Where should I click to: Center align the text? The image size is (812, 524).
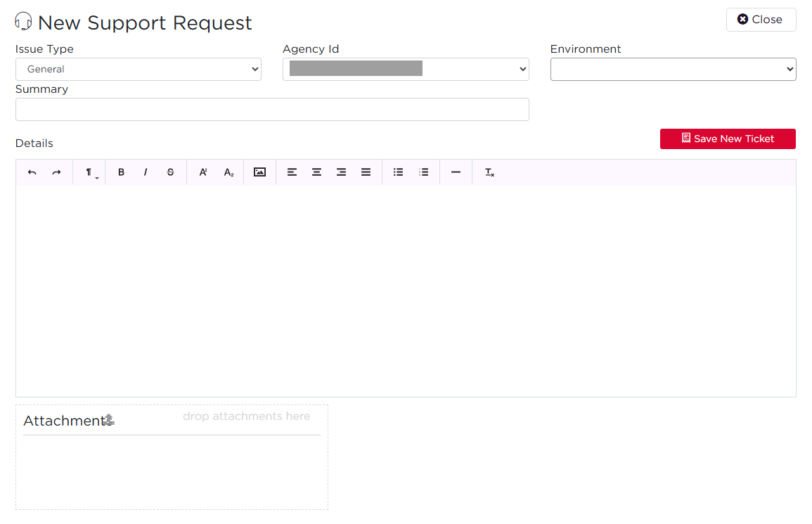tap(316, 172)
